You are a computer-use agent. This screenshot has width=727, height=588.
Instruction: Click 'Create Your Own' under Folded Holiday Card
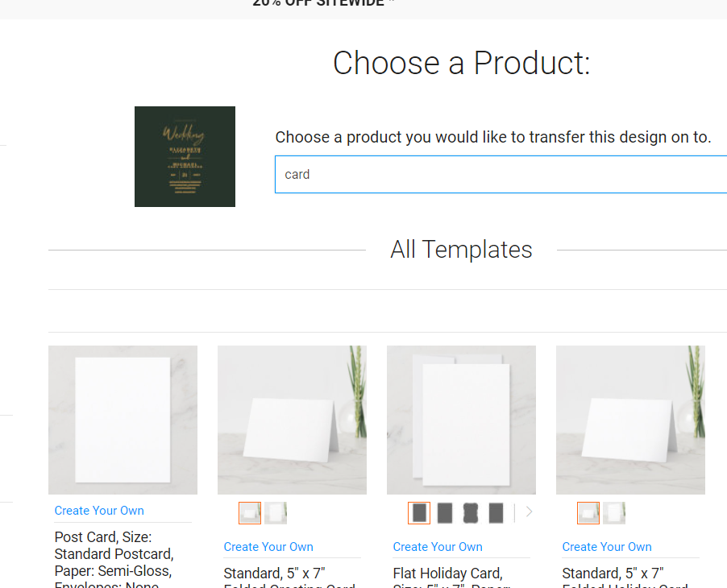[607, 547]
